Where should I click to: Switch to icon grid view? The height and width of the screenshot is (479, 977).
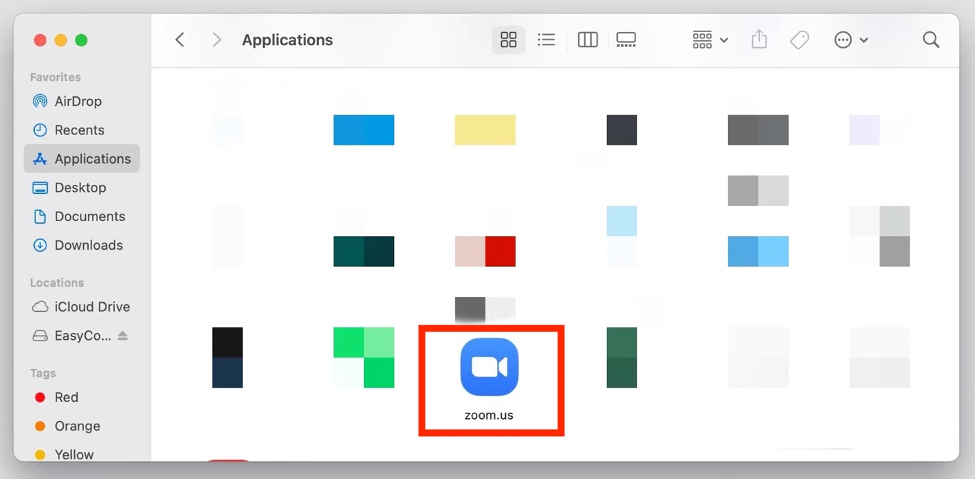(508, 40)
